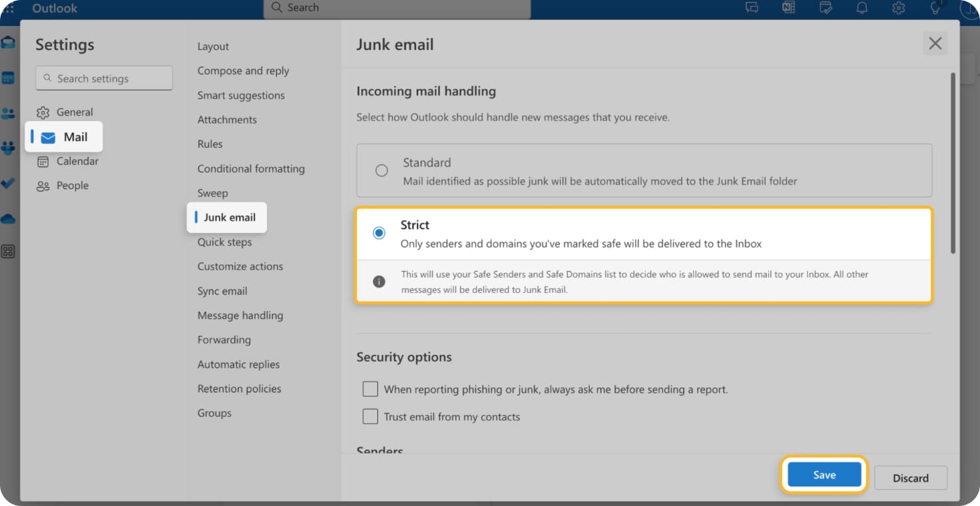
Task: Select the People icon in the sidebar
Action: 9,113
